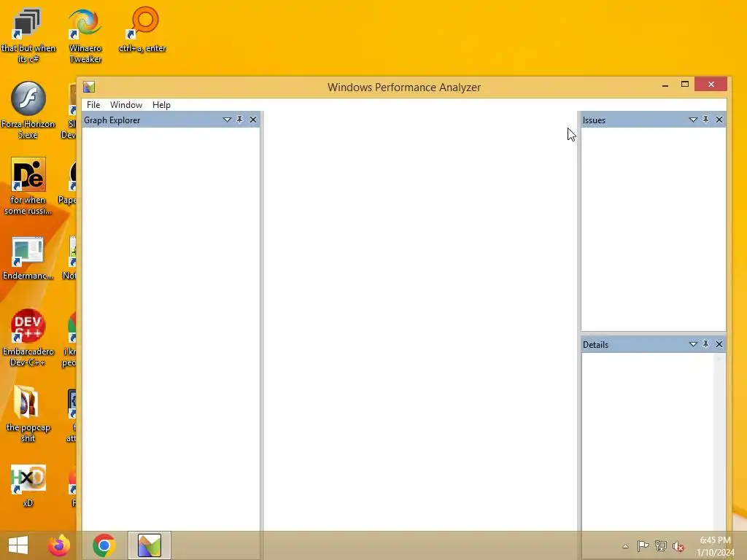Screen dimensions: 747x560
Task: Select the HxD 'xD' desktop shortcut
Action: (x=28, y=486)
